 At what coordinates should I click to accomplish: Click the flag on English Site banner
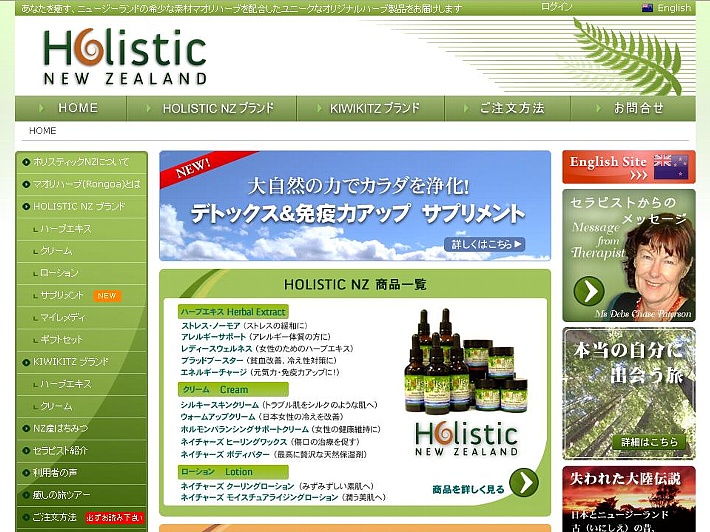click(x=671, y=167)
